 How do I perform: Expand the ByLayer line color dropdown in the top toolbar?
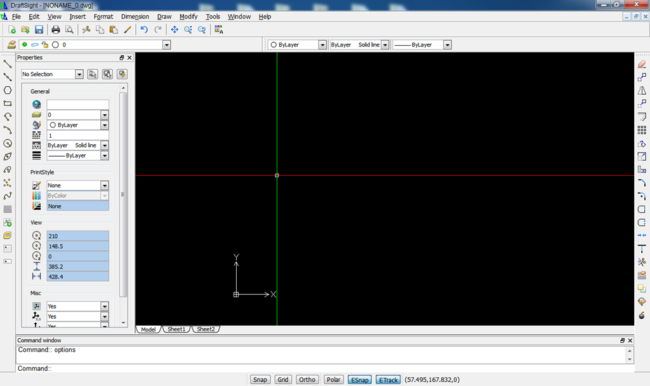click(322, 44)
